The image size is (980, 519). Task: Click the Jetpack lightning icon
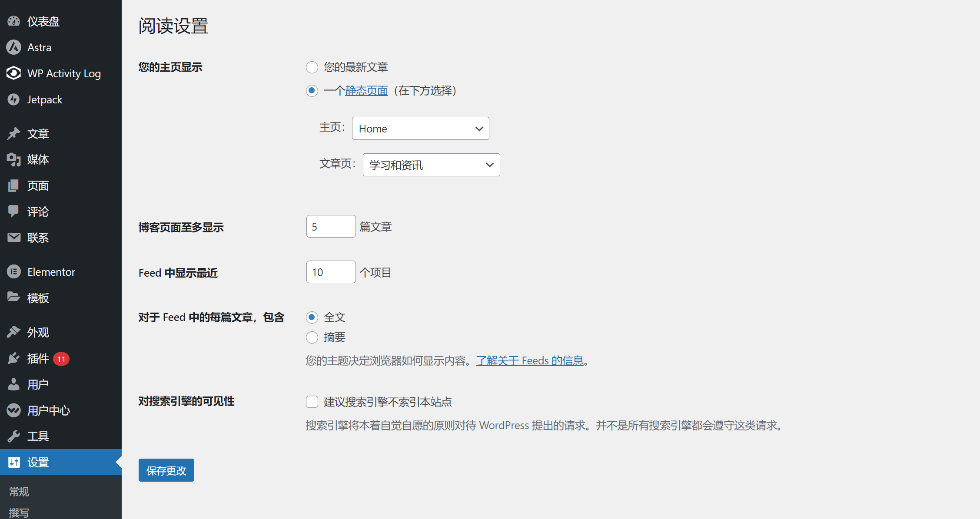point(14,99)
